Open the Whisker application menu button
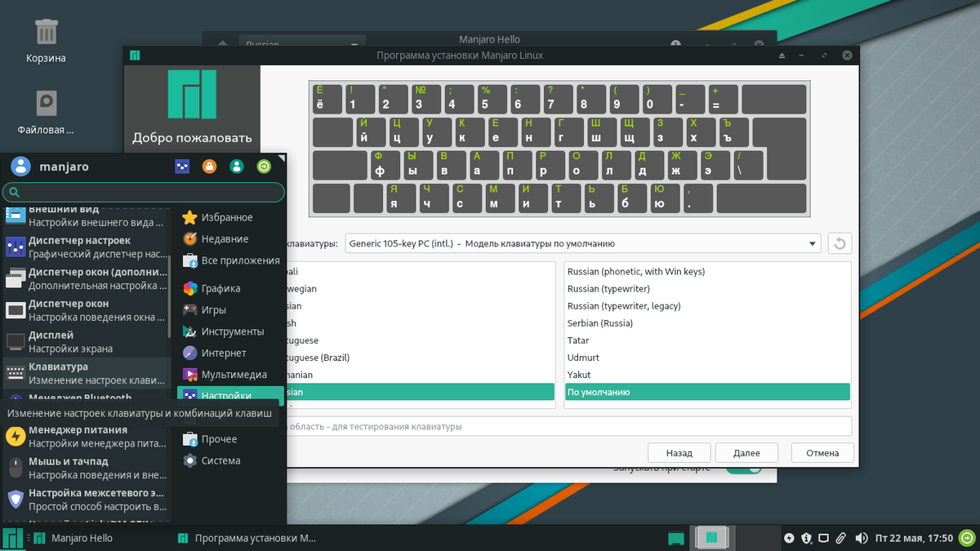The width and height of the screenshot is (980, 551). 12,538
